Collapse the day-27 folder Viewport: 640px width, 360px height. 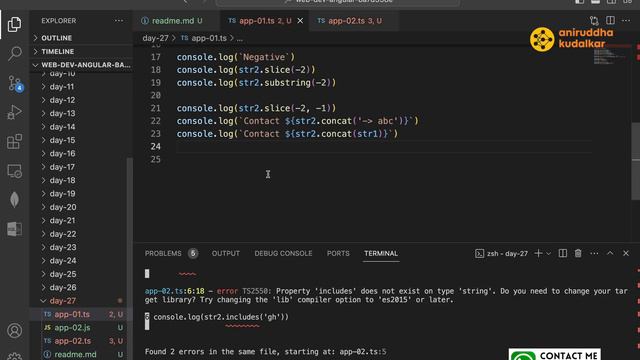click(81, 301)
